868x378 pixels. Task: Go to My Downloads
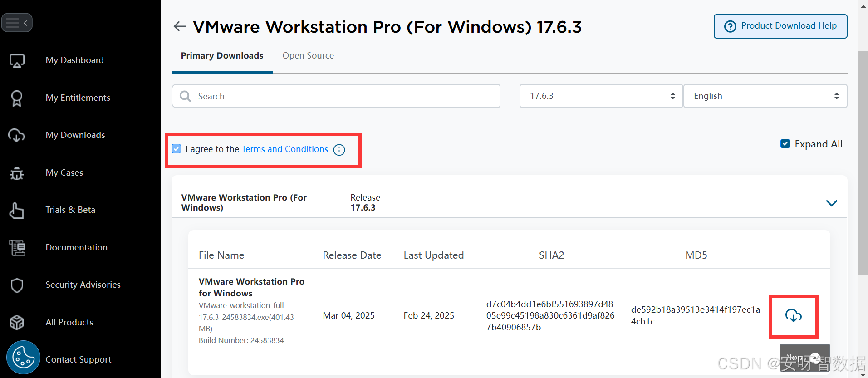pos(75,135)
